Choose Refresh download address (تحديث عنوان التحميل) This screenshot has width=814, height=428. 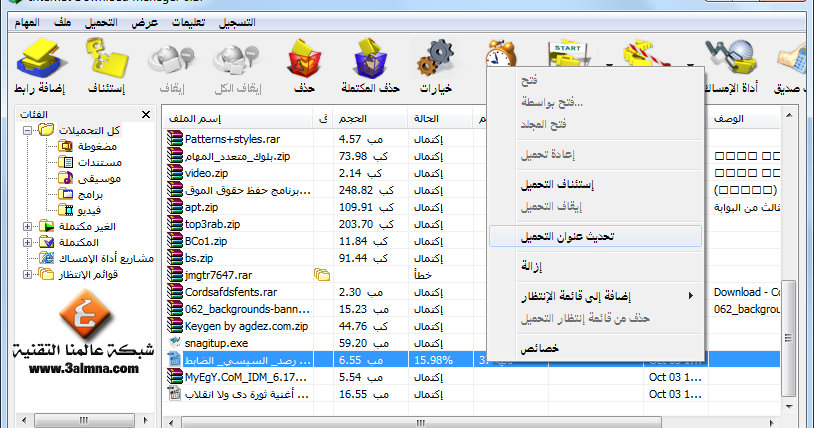click(x=595, y=236)
